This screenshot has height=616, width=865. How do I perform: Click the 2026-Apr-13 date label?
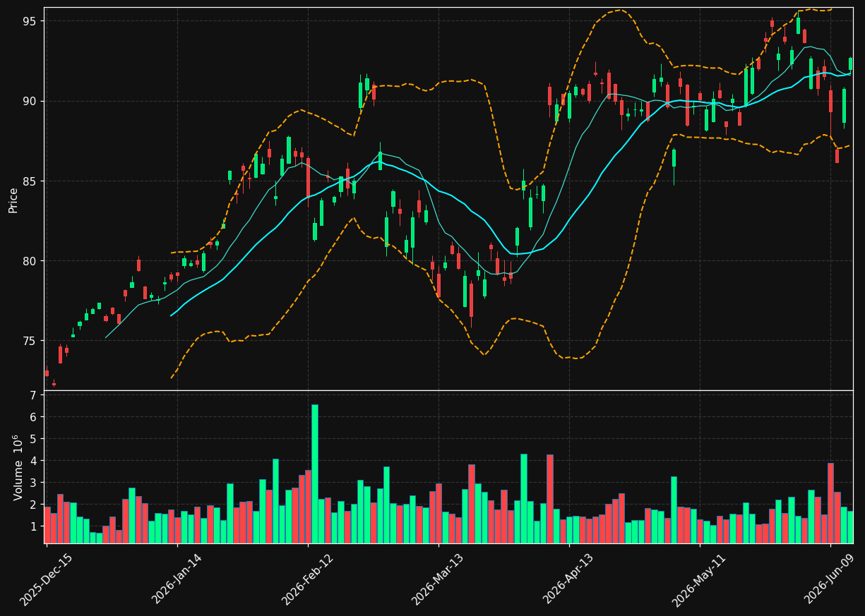(569, 579)
